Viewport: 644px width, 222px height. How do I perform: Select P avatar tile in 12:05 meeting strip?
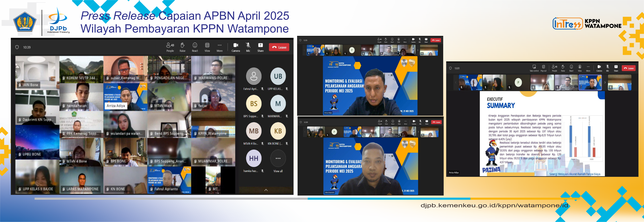pos(352,50)
